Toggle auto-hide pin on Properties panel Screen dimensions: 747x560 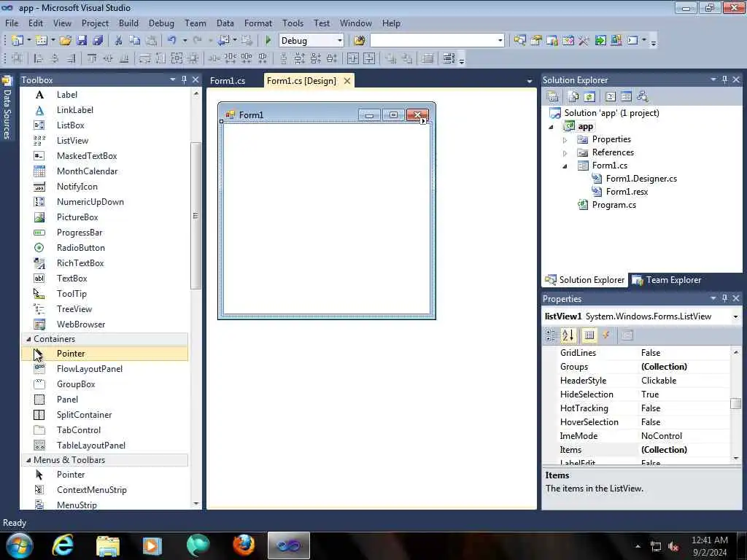[x=724, y=298]
